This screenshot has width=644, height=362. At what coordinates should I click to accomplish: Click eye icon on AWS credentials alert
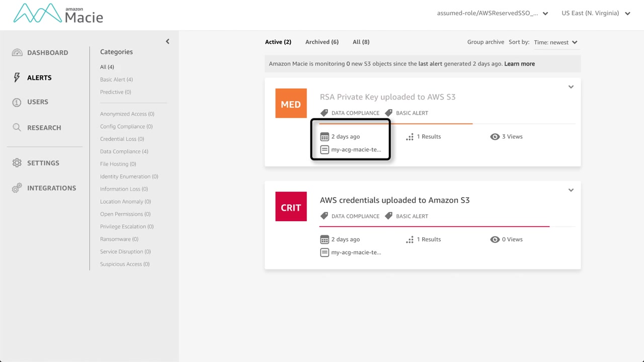point(495,239)
